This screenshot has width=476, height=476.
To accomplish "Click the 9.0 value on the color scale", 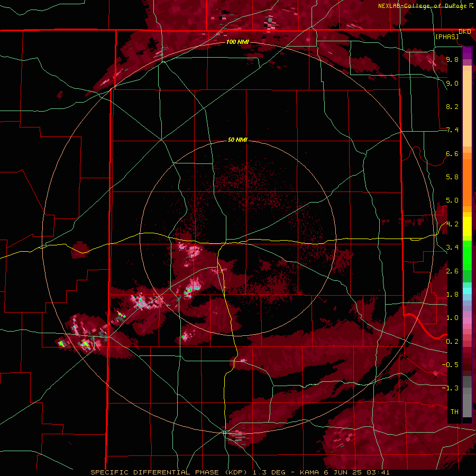I will click(452, 83).
